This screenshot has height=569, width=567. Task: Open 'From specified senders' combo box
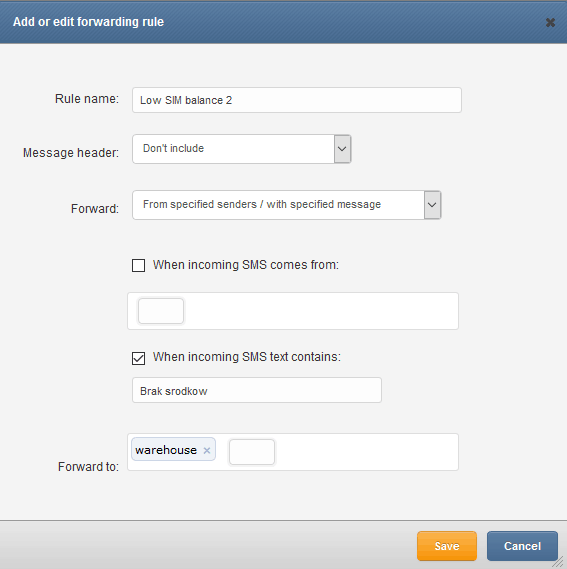(287, 205)
